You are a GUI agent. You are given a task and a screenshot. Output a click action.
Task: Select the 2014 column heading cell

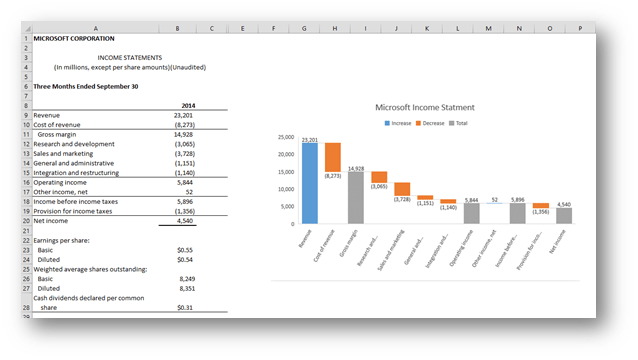point(177,105)
